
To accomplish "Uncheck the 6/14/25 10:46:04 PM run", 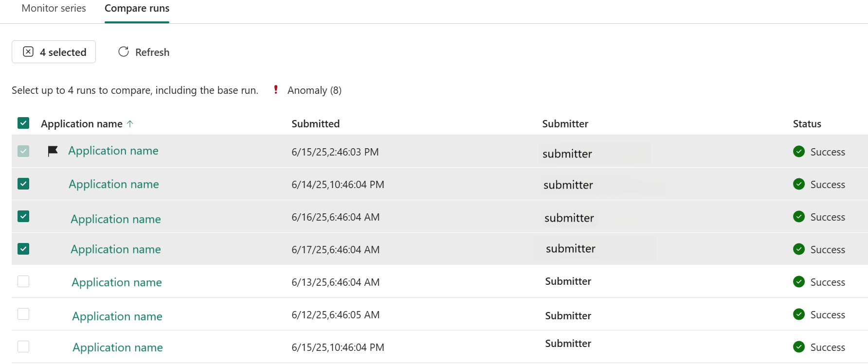I will [x=23, y=184].
